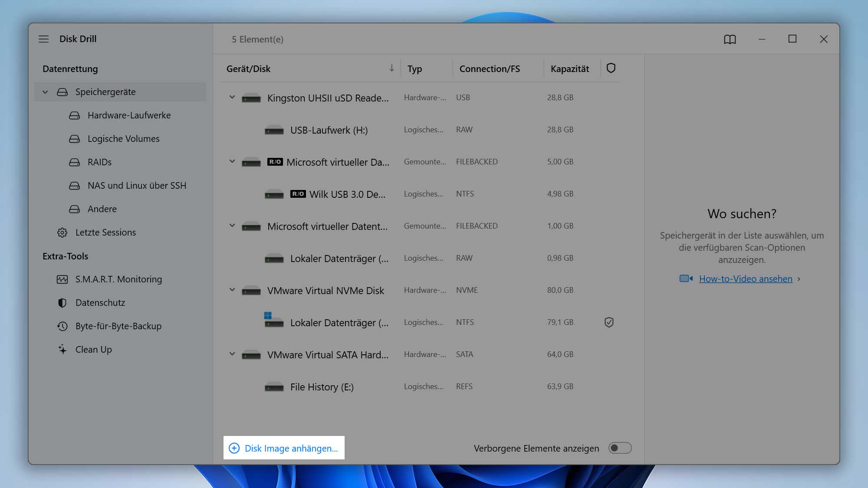This screenshot has width=868, height=488.
Task: Click the RAIDs disk icon
Action: tap(74, 162)
